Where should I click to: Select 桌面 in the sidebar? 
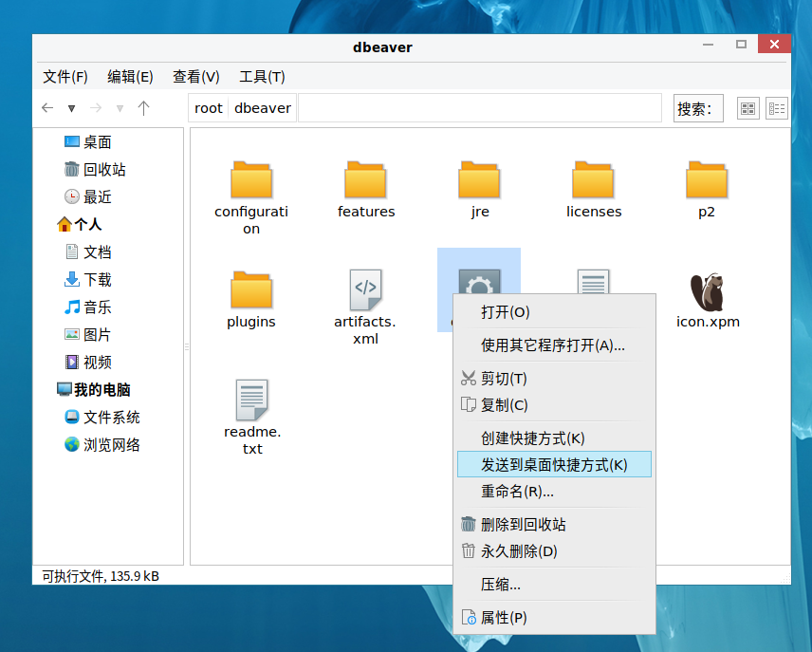click(88, 142)
